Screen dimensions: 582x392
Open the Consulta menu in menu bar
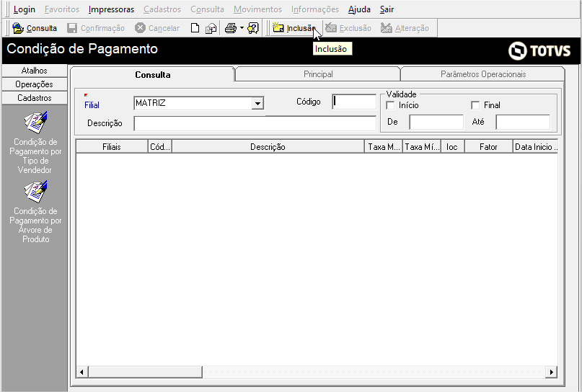[x=207, y=9]
